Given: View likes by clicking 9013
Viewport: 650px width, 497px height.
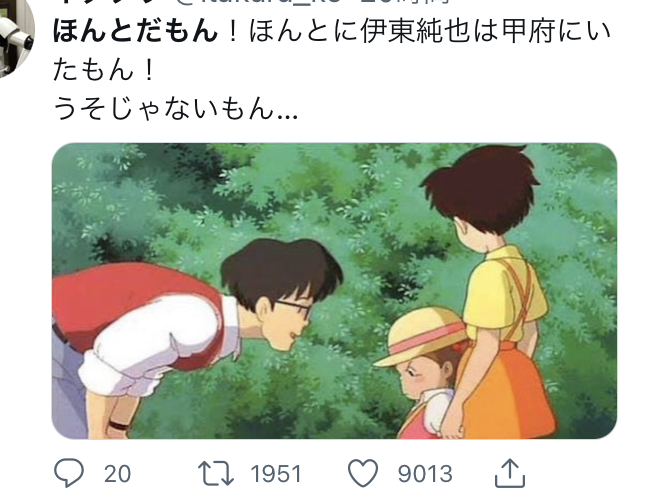Looking at the screenshot, I should click(425, 474).
